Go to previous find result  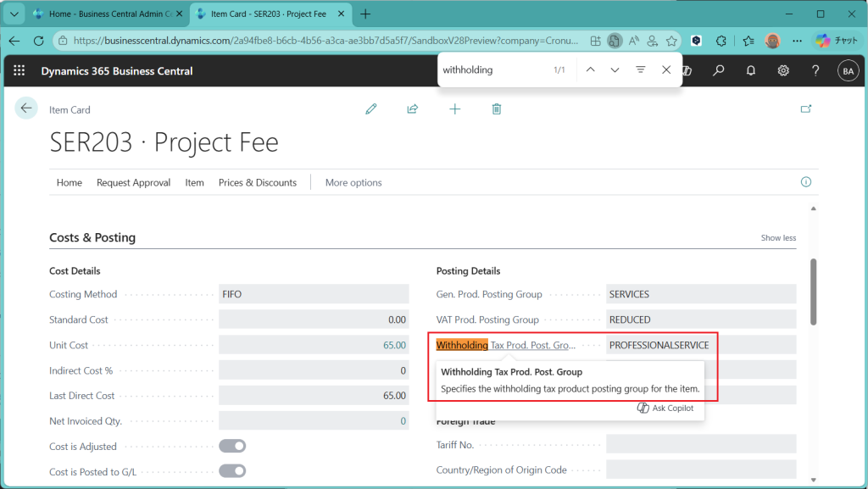(590, 69)
